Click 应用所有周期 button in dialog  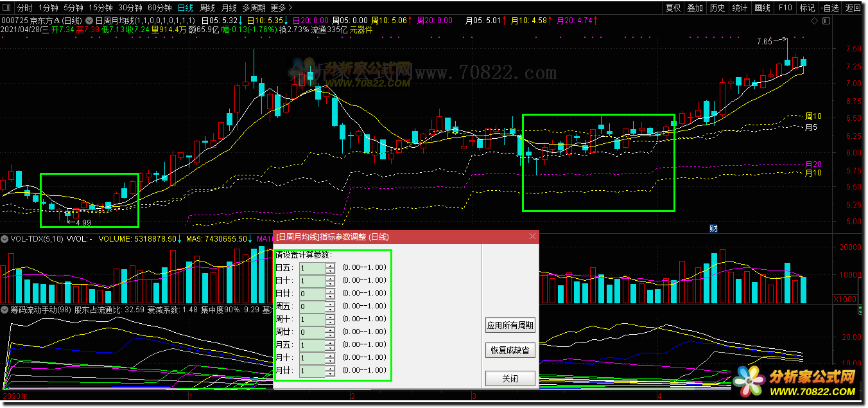click(x=510, y=325)
